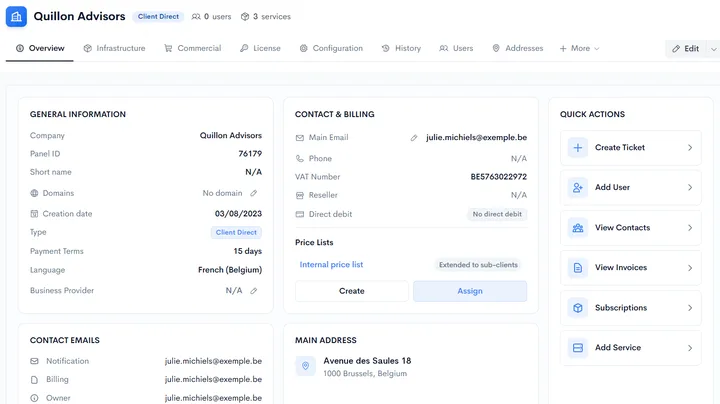The image size is (720, 404).
Task: Click the chevron on Create Ticket row
Action: coord(690,147)
